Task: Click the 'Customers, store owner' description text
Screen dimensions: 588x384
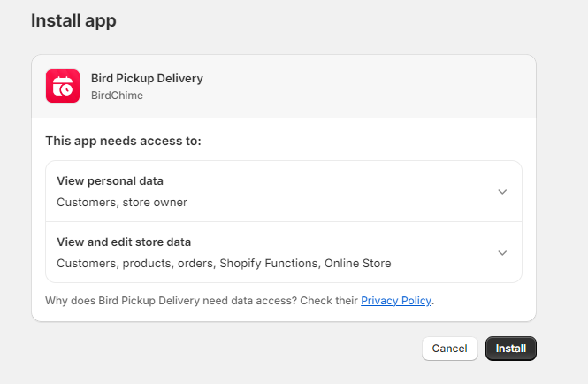Action: (x=122, y=203)
